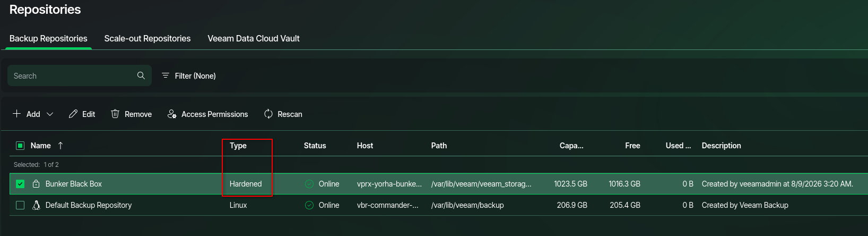This screenshot has height=236, width=868.
Task: Click the 1016.3 GB free value
Action: (624, 184)
